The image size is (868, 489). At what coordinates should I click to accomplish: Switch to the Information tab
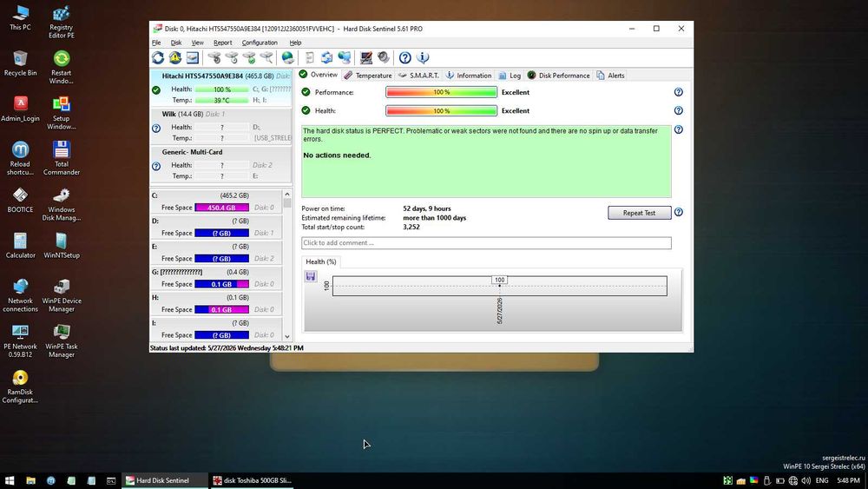469,76
